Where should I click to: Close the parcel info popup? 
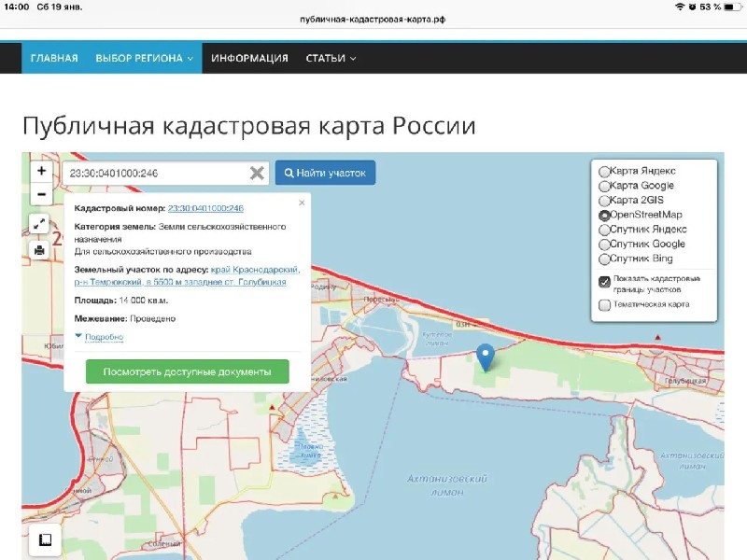click(302, 202)
